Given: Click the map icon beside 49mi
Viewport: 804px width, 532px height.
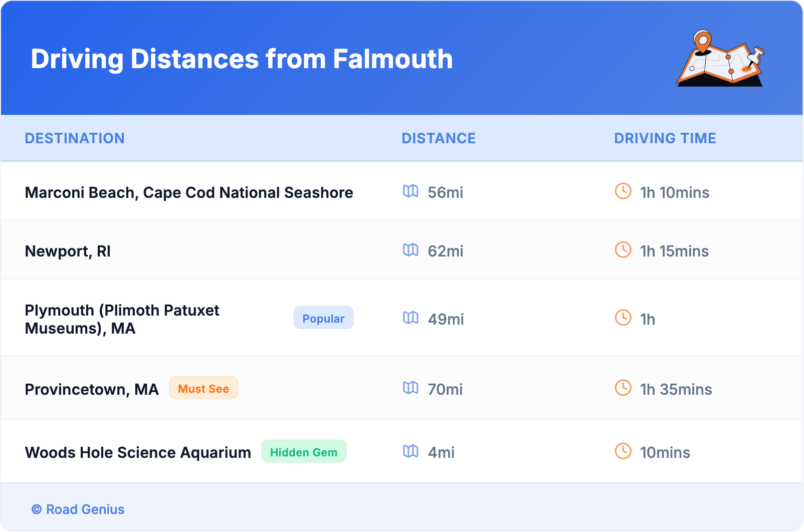Looking at the screenshot, I should (x=411, y=318).
